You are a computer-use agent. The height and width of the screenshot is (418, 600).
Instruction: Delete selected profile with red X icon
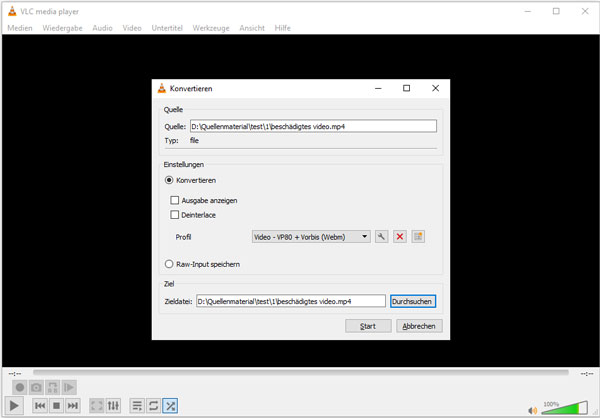pos(400,237)
